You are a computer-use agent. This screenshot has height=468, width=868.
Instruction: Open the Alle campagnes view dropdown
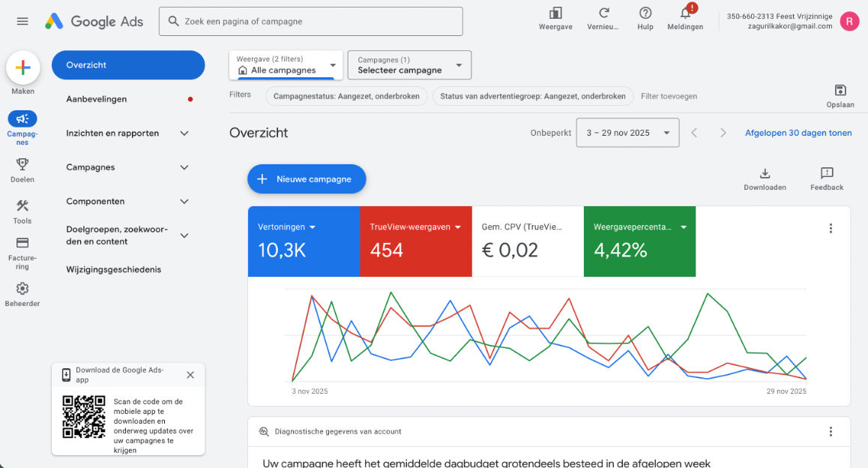pos(286,64)
